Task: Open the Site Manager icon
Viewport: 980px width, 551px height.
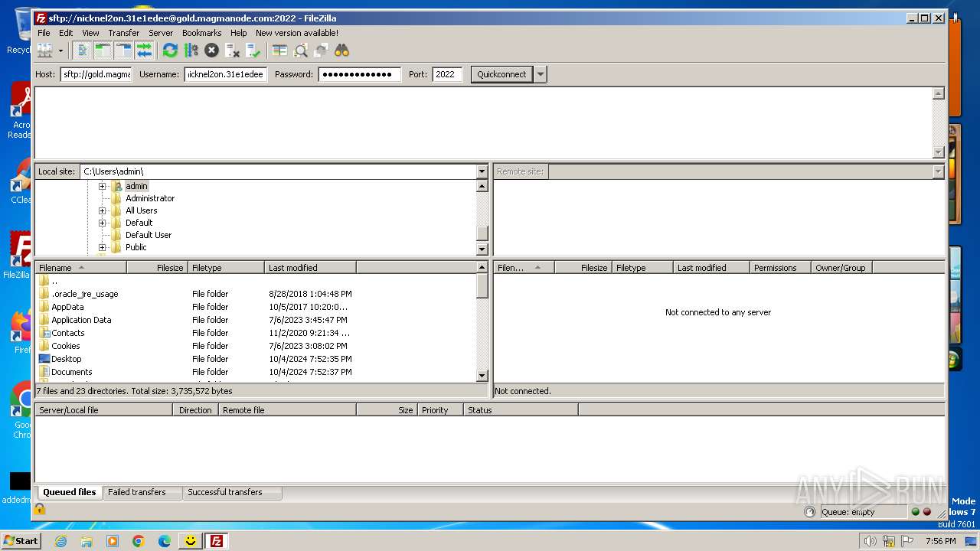Action: click(x=44, y=51)
